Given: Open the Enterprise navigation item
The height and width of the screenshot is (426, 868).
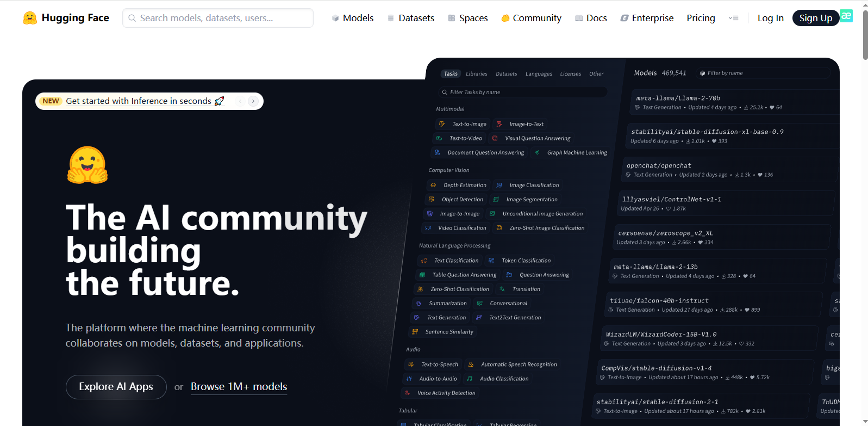Looking at the screenshot, I should 647,18.
